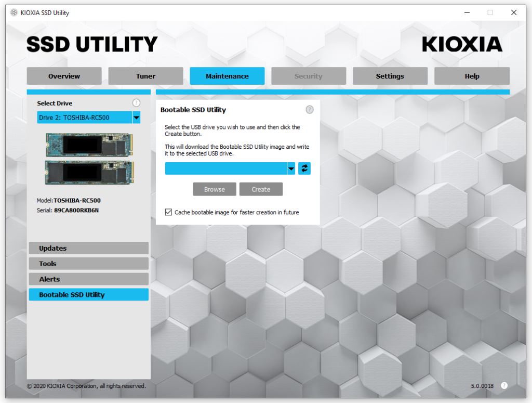Click the model name TOSHIBA-RC500 text

click(77, 200)
